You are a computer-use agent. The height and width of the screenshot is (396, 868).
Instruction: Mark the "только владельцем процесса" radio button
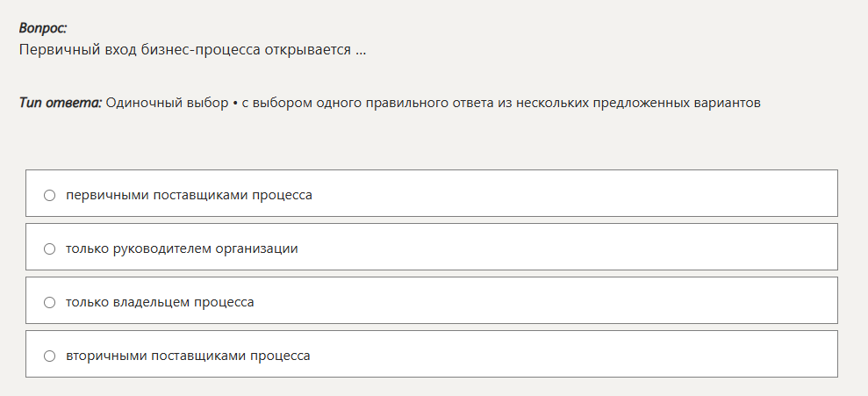[x=50, y=302]
